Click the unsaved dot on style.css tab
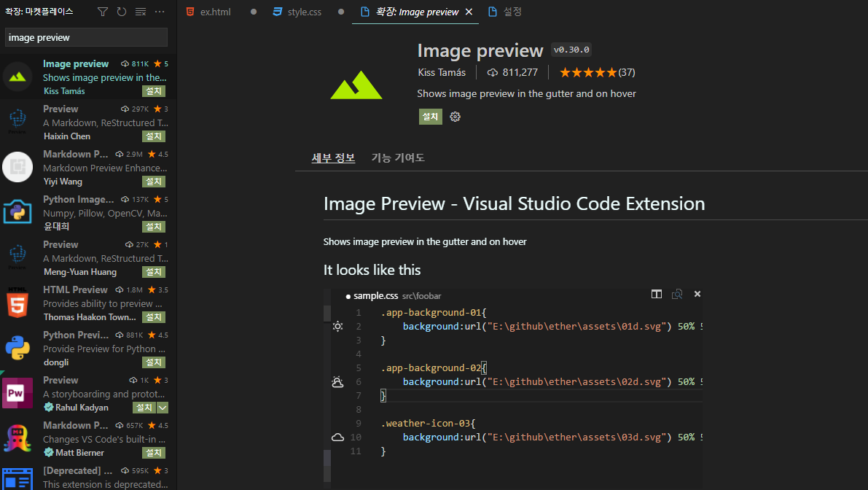Screen dimensions: 868x490 [341, 12]
